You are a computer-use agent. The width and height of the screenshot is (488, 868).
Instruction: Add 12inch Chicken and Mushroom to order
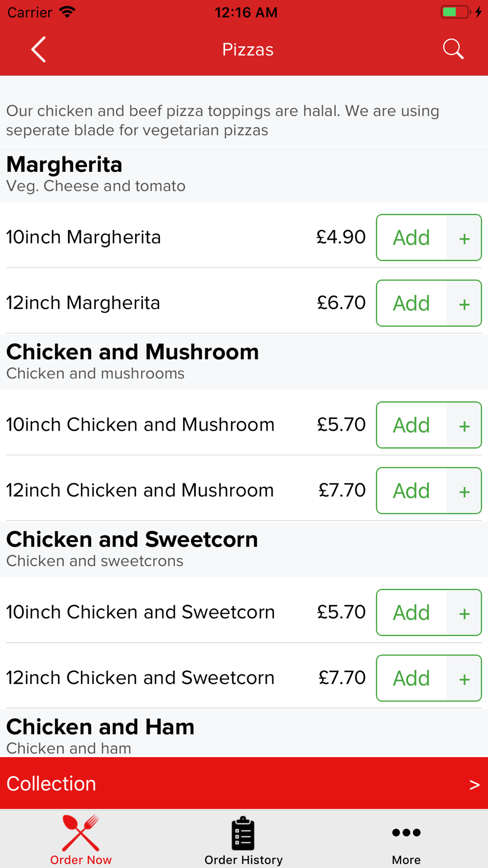click(x=411, y=491)
